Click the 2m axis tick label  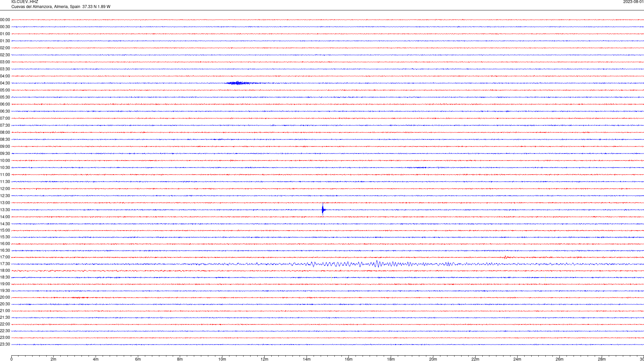pos(53,359)
